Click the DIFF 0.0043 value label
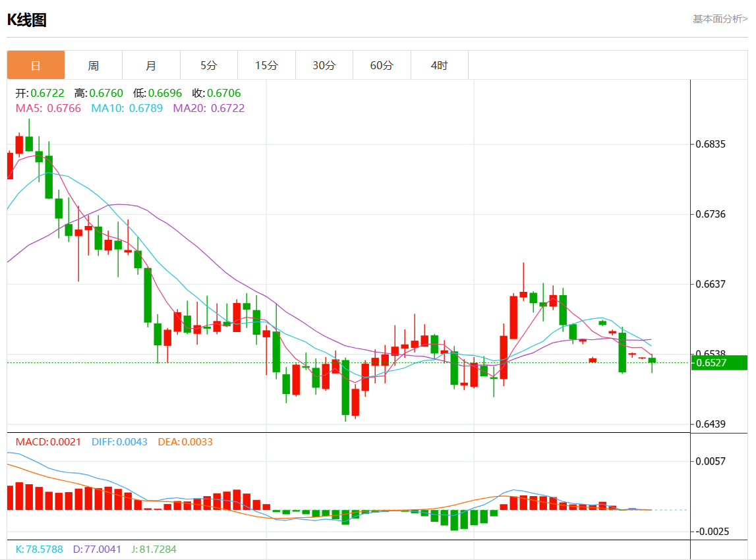Viewport: 756px width, 560px height. [x=119, y=441]
